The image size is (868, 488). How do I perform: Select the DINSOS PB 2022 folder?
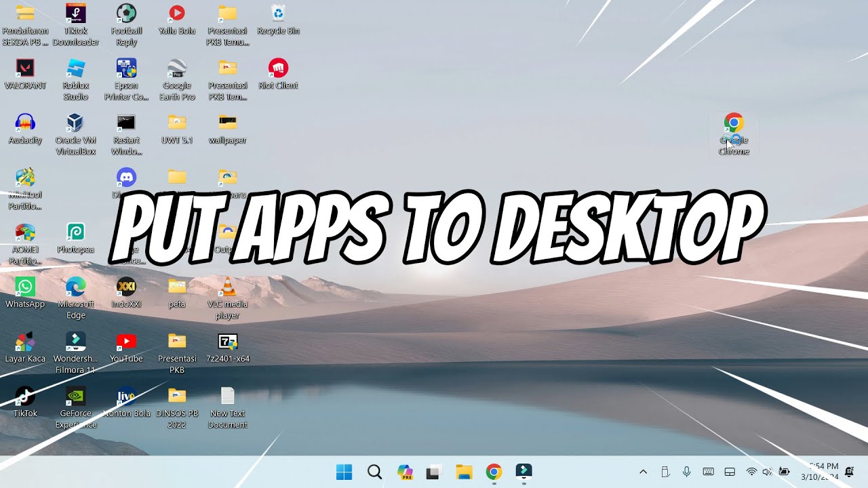[176, 408]
